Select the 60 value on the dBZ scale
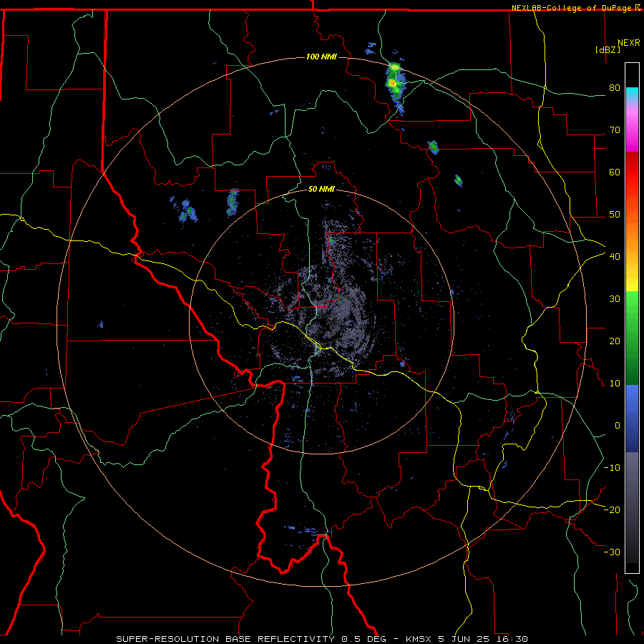This screenshot has width=644, height=644. point(615,172)
